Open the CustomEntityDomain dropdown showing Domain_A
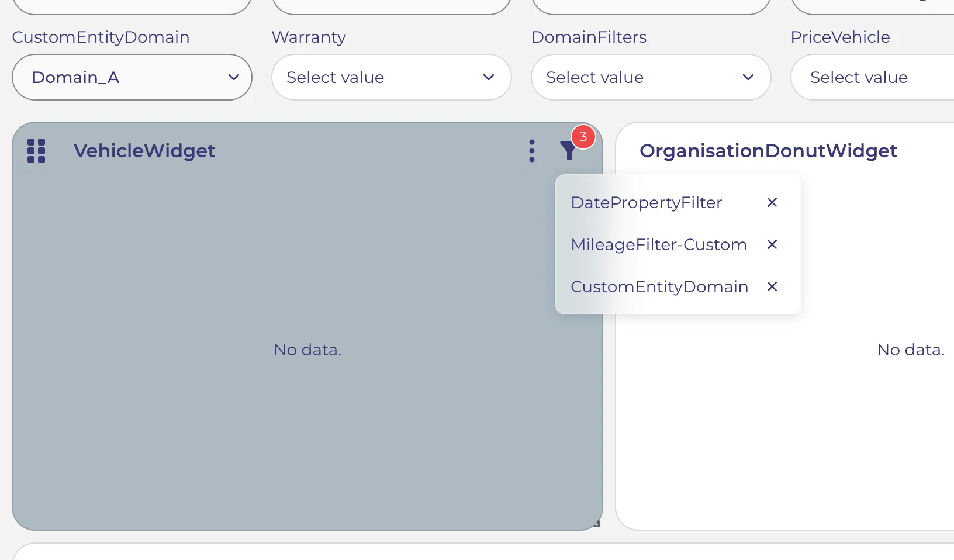 [x=132, y=77]
